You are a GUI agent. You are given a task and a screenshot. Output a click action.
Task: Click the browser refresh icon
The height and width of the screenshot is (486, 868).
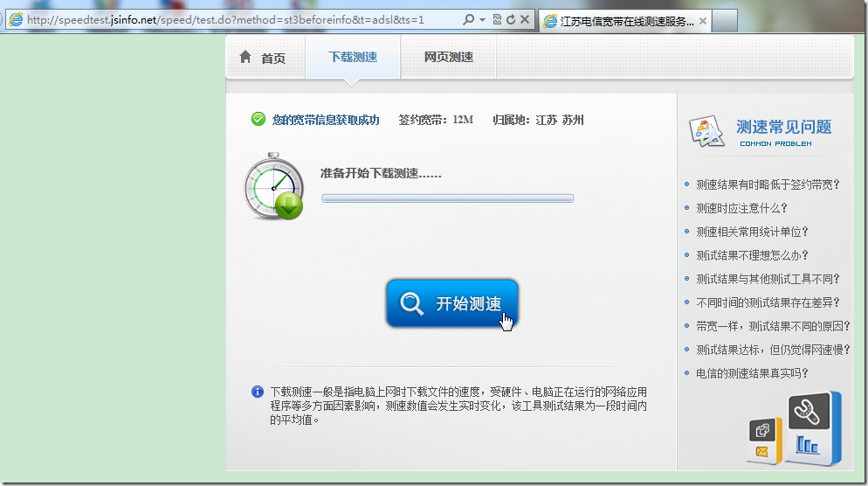tap(510, 19)
